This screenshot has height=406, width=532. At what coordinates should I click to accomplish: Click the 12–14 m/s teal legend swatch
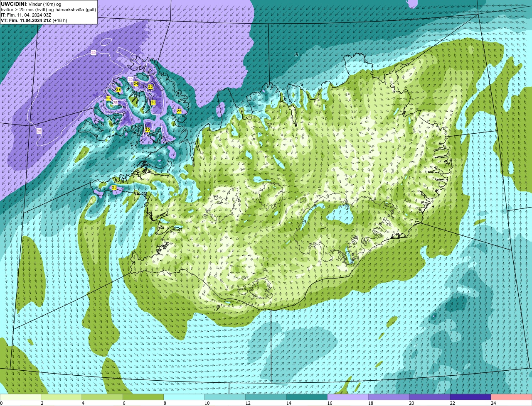[x=267, y=397]
